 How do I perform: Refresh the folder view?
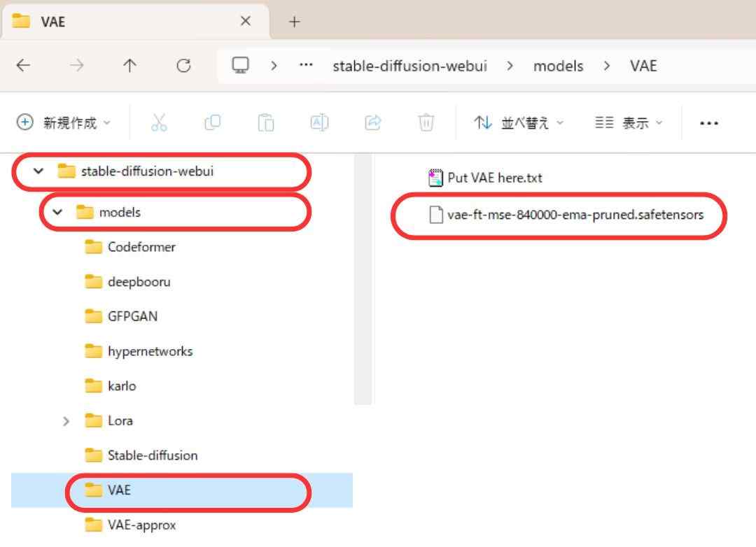[x=184, y=65]
